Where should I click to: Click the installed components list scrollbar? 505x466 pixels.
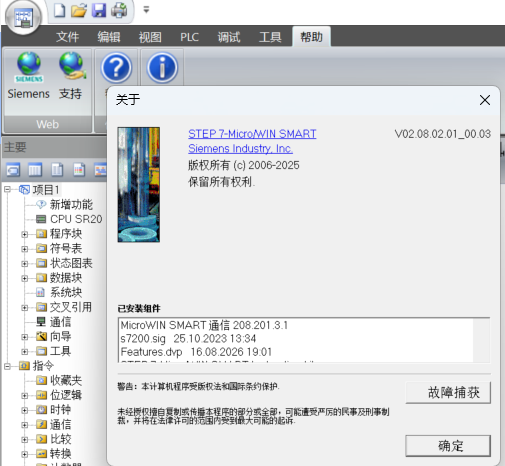coord(481,340)
